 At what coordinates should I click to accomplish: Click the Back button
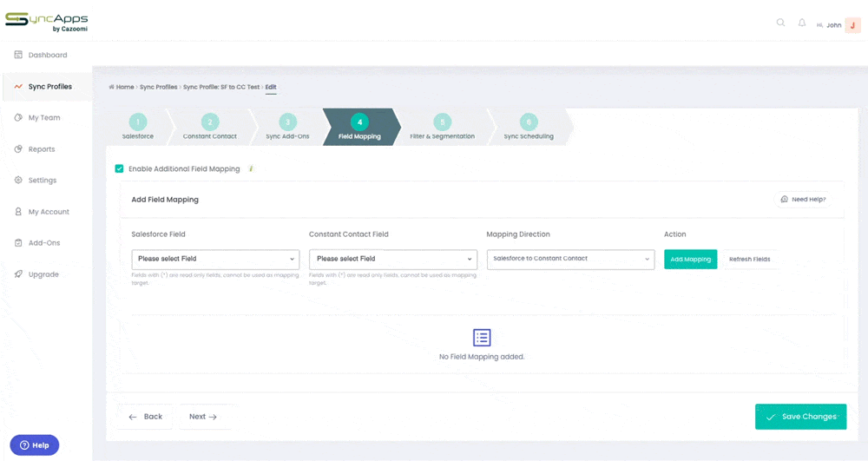coord(146,417)
